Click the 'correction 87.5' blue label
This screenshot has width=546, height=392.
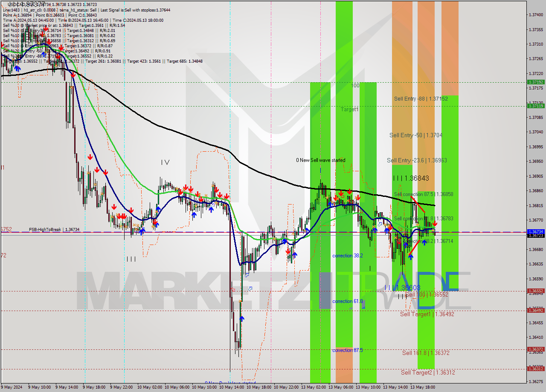[348, 350]
